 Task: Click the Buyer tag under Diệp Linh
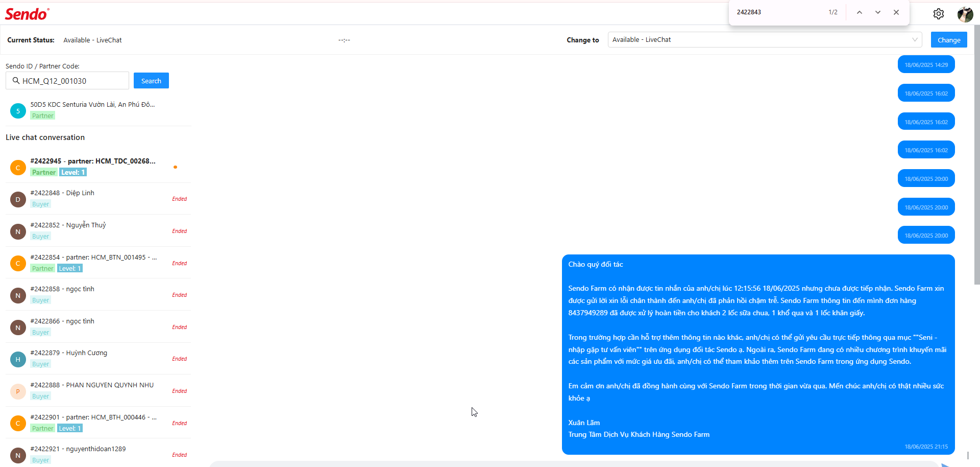pos(41,204)
